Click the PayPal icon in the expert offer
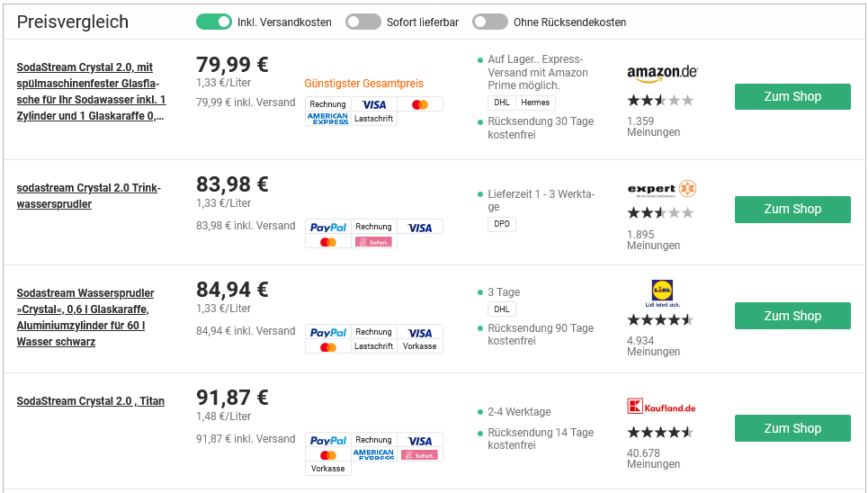The width and height of the screenshot is (868, 493). 328,228
